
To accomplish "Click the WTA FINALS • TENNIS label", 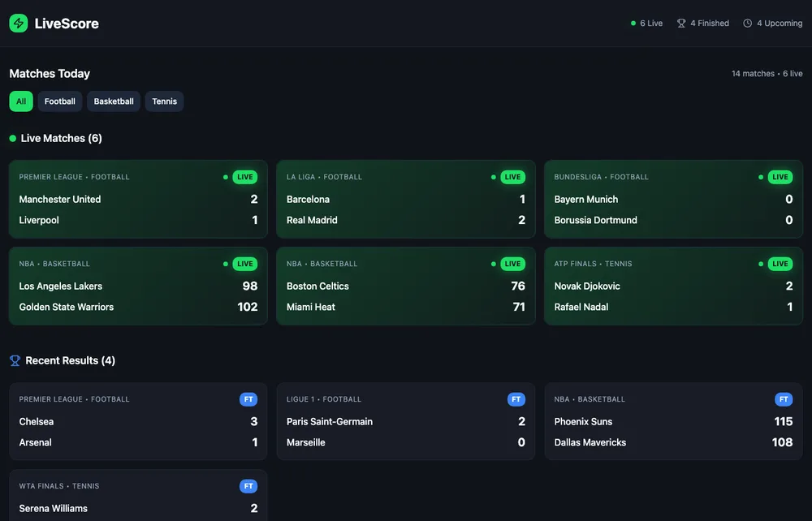I will pos(59,486).
